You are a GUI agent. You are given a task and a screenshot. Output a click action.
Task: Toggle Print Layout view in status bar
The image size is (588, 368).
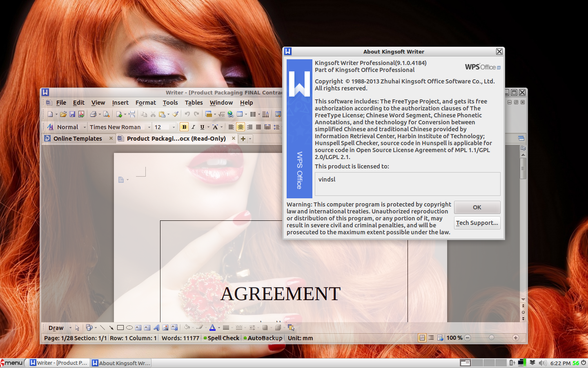(422, 338)
